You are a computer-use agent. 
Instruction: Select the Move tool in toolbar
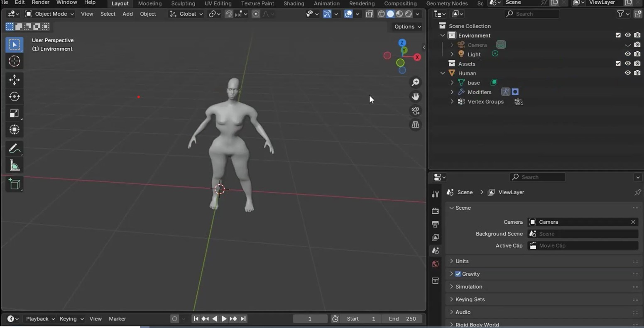(15, 80)
